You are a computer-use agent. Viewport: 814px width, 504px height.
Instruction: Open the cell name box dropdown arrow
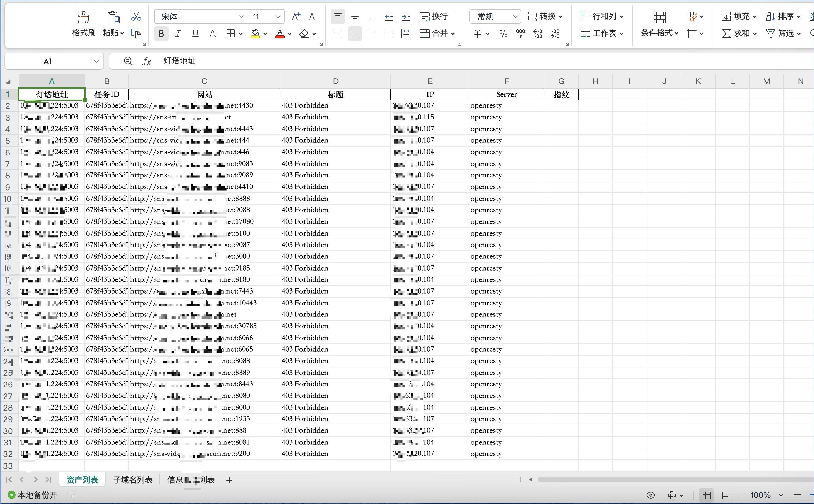[x=96, y=61]
